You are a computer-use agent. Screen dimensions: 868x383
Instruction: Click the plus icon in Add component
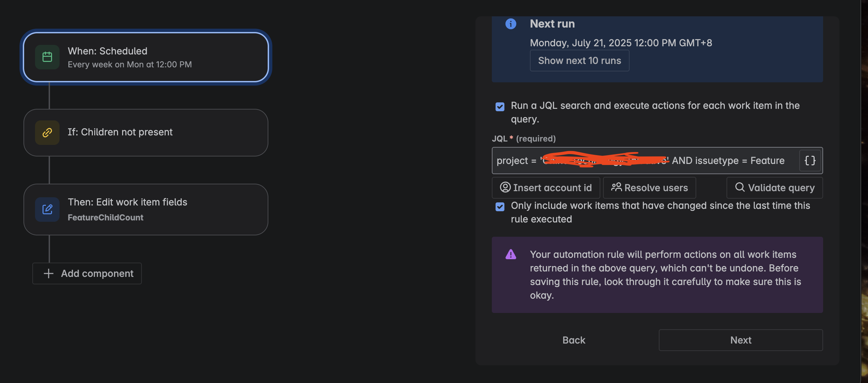49,273
